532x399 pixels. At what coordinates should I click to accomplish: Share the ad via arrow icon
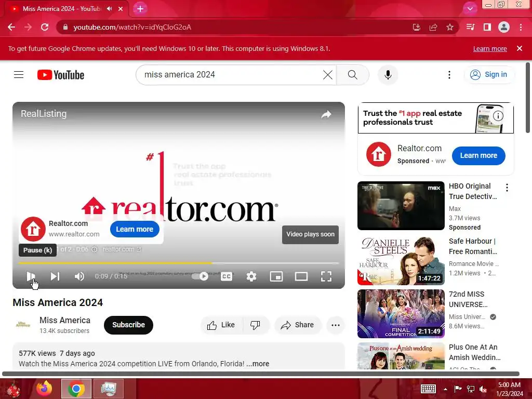[x=326, y=115]
